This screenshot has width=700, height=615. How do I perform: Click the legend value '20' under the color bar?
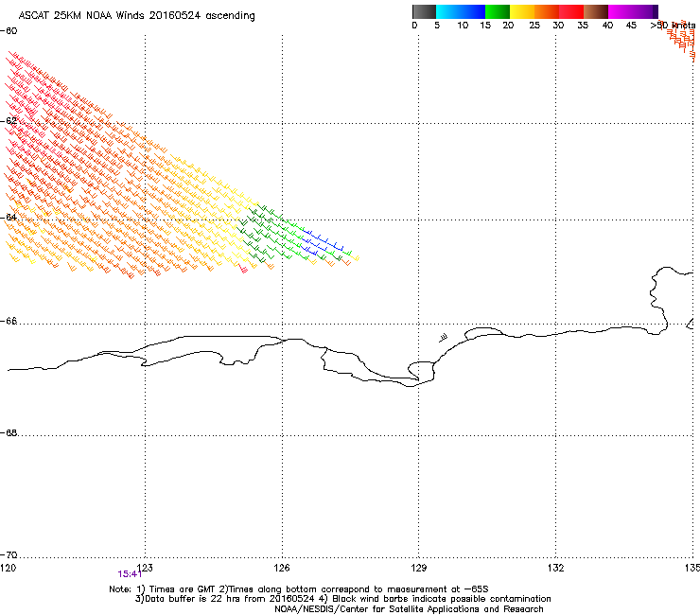point(508,26)
